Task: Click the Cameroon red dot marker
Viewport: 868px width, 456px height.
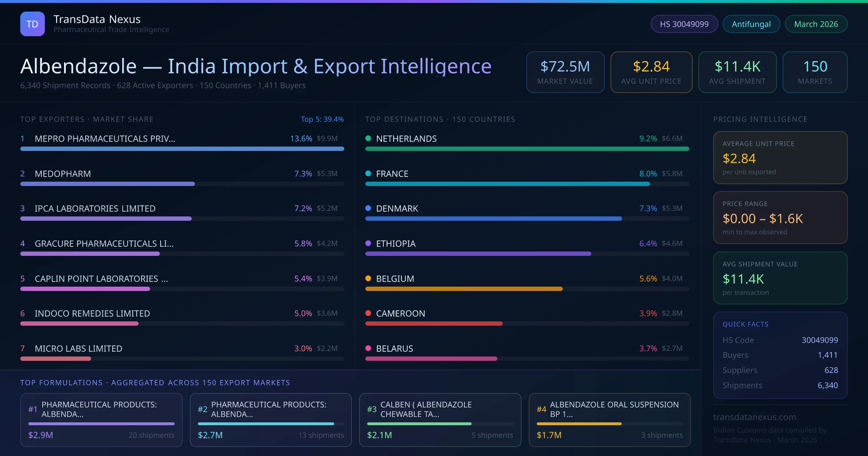Action: pyautogui.click(x=368, y=313)
